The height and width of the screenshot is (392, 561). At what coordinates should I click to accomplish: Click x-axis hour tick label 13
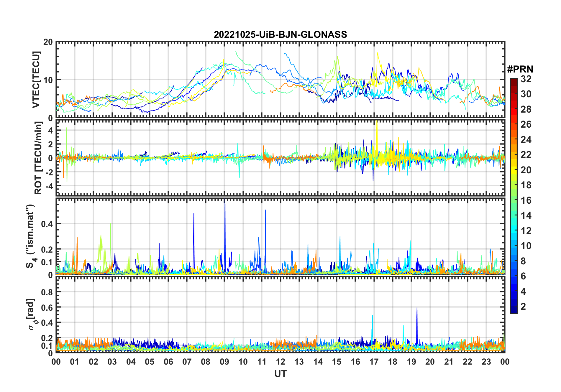(x=299, y=362)
